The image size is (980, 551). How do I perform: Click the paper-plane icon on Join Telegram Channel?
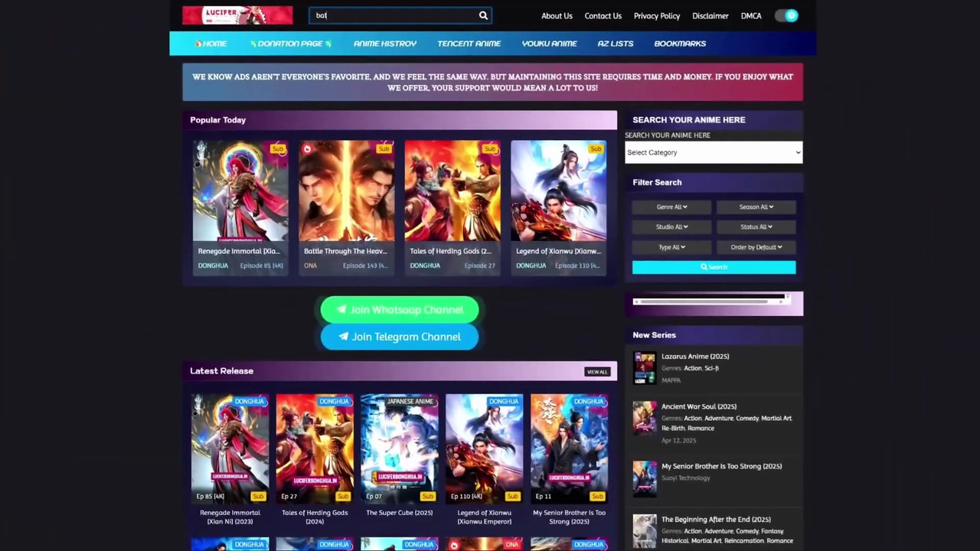pos(343,337)
